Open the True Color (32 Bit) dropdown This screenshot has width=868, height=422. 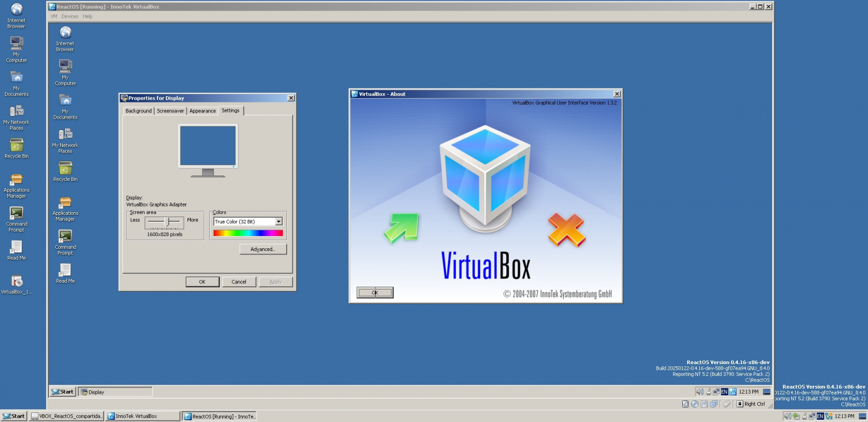(x=280, y=222)
